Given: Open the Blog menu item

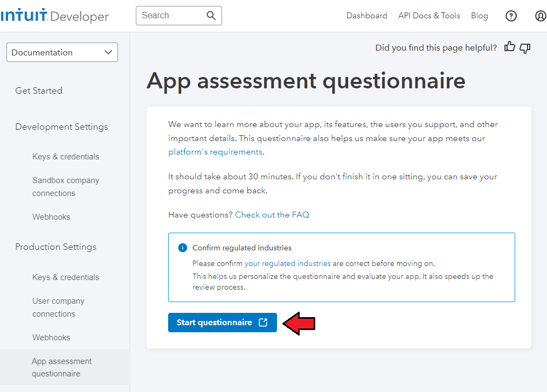Looking at the screenshot, I should coord(479,16).
